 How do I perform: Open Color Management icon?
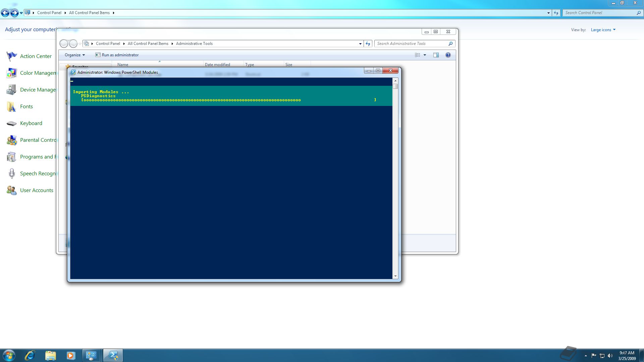click(x=12, y=73)
